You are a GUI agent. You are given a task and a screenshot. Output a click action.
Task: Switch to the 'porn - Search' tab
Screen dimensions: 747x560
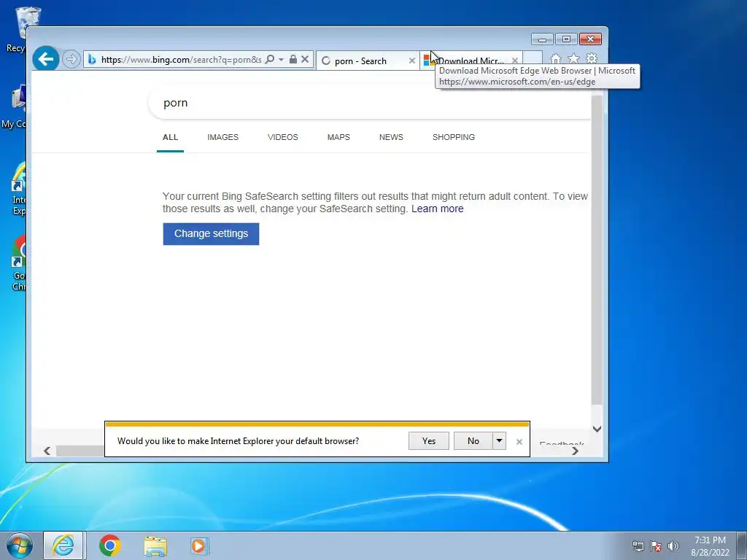coord(360,61)
